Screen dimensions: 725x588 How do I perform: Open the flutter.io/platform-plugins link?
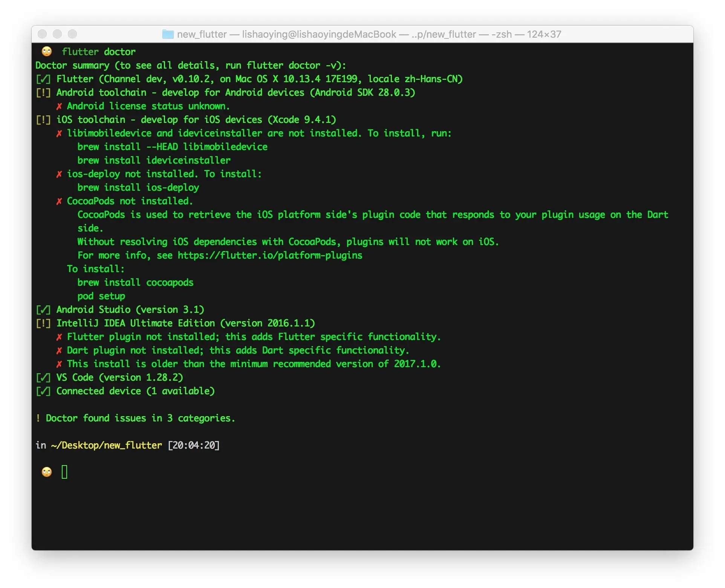270,256
